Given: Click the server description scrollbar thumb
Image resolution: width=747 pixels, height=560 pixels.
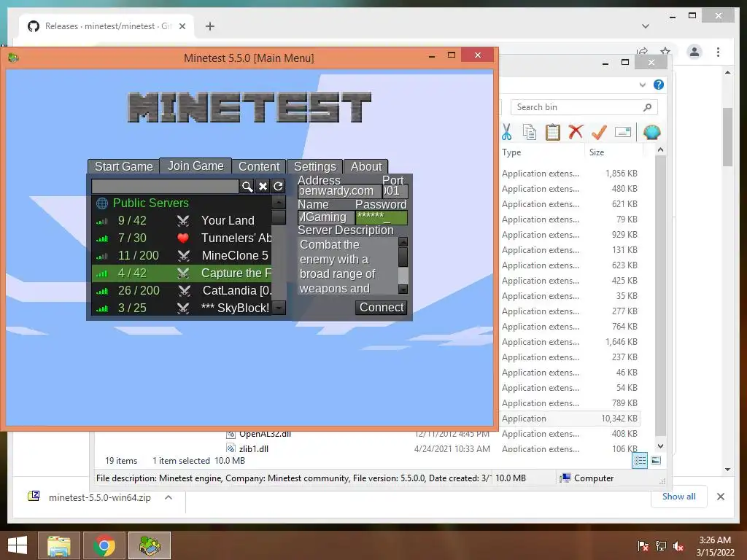Looking at the screenshot, I should (x=403, y=257).
